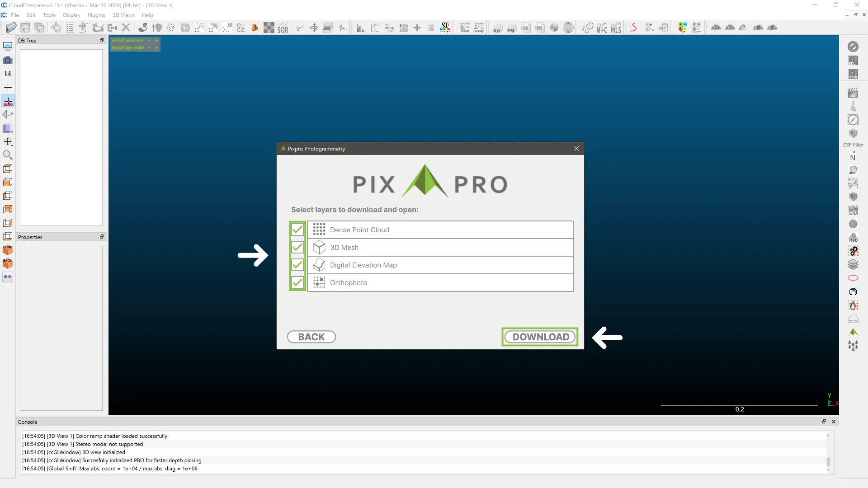Click the trees icon at right sidebar bottom
Viewport: 868px width, 488px height.
point(853,346)
